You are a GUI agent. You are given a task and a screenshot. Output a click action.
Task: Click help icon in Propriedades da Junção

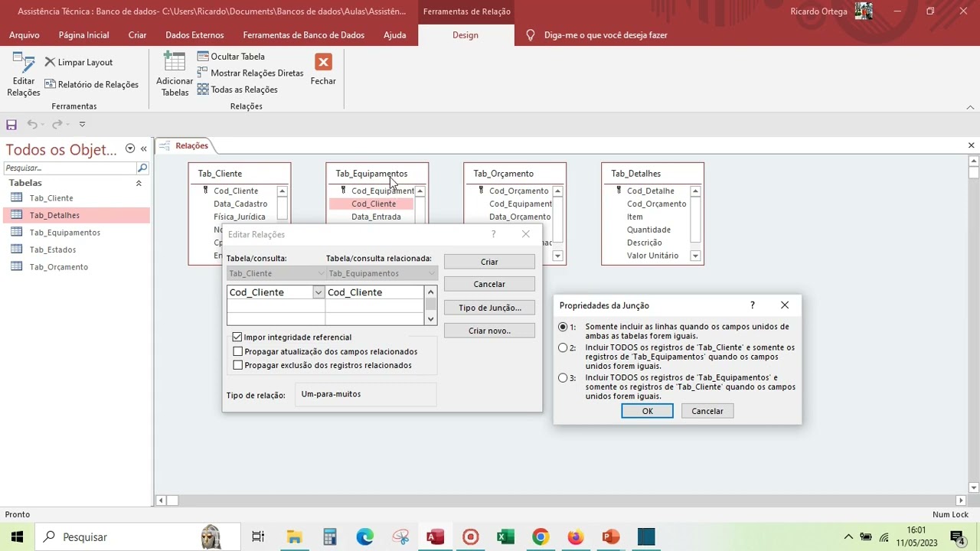click(x=752, y=305)
